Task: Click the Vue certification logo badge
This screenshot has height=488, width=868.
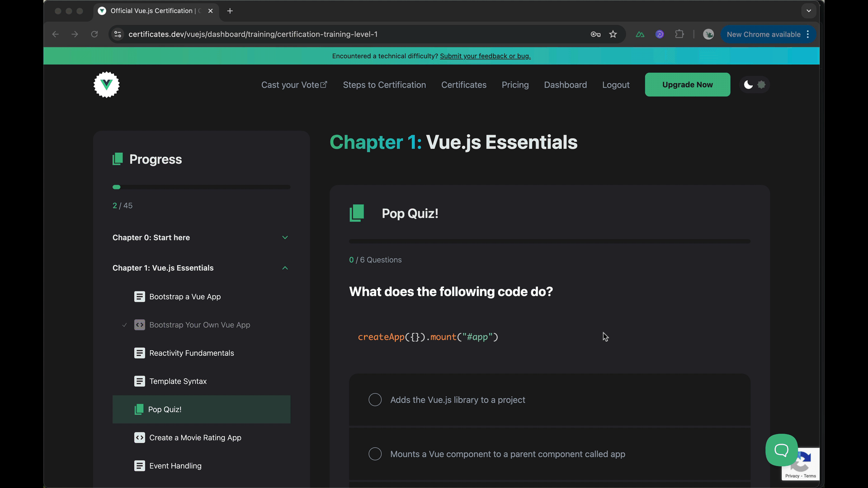Action: 106,84
